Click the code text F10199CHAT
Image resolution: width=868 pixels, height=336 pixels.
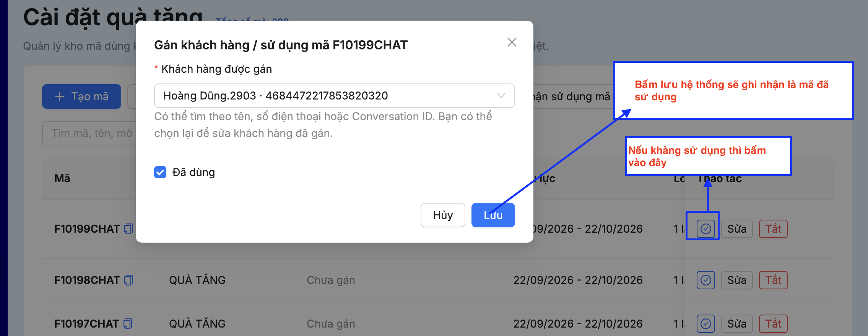pyautogui.click(x=87, y=229)
